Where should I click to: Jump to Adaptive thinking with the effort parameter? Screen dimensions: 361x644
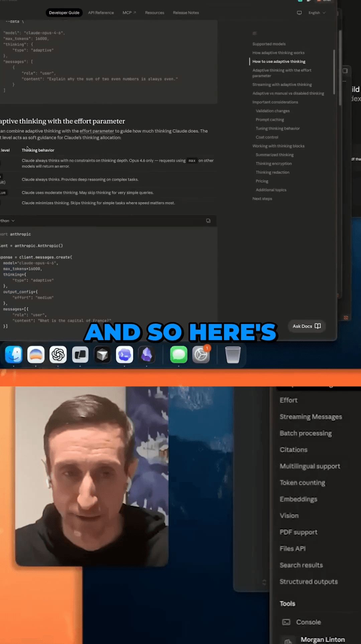pyautogui.click(x=282, y=73)
